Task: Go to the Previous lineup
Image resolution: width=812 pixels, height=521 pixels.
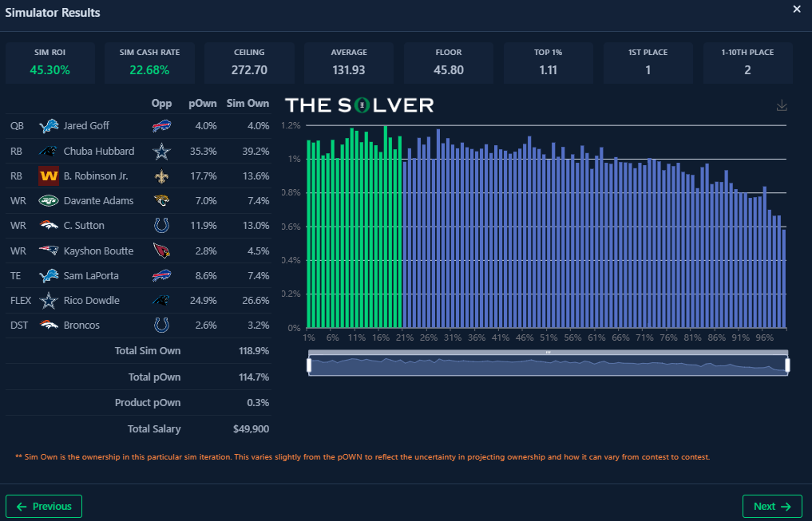Action: click(44, 506)
